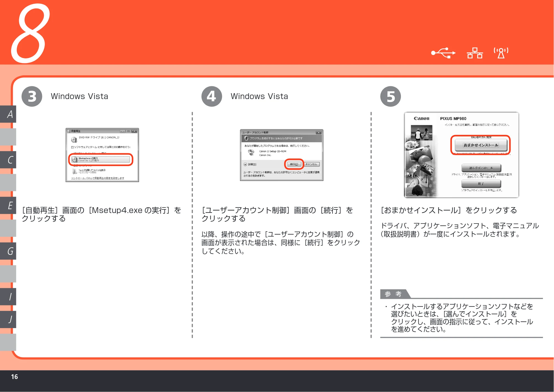The height and width of the screenshot is (392, 554).
Task: Select side tab J
Action: (8, 319)
